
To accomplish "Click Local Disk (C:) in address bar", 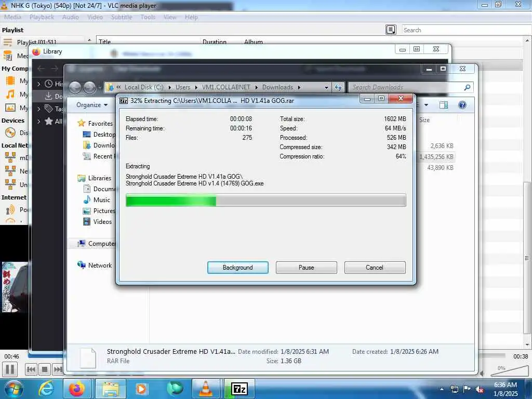I will pos(144,87).
